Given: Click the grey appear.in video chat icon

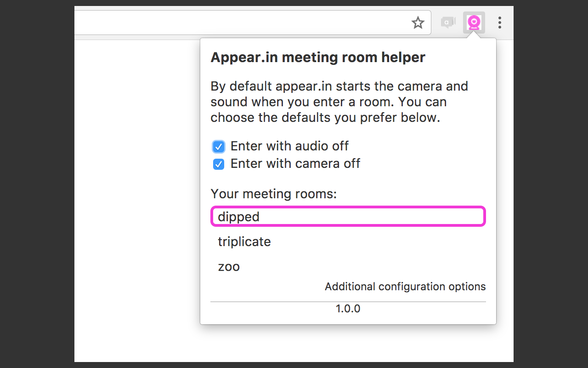Looking at the screenshot, I should pos(448,22).
